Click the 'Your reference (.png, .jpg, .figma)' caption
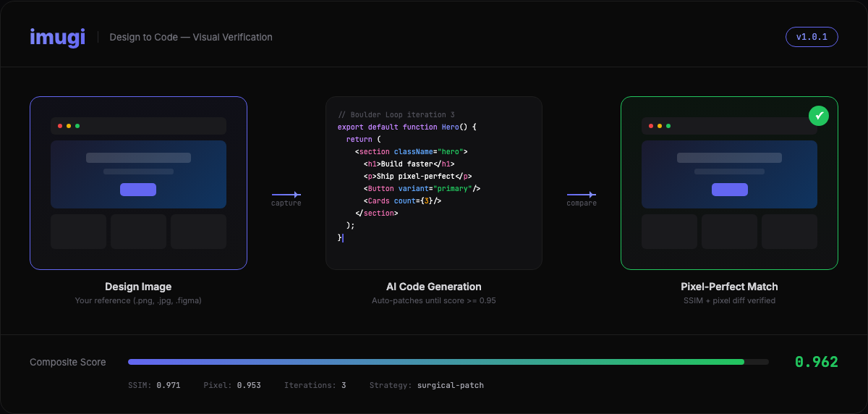 [138, 300]
